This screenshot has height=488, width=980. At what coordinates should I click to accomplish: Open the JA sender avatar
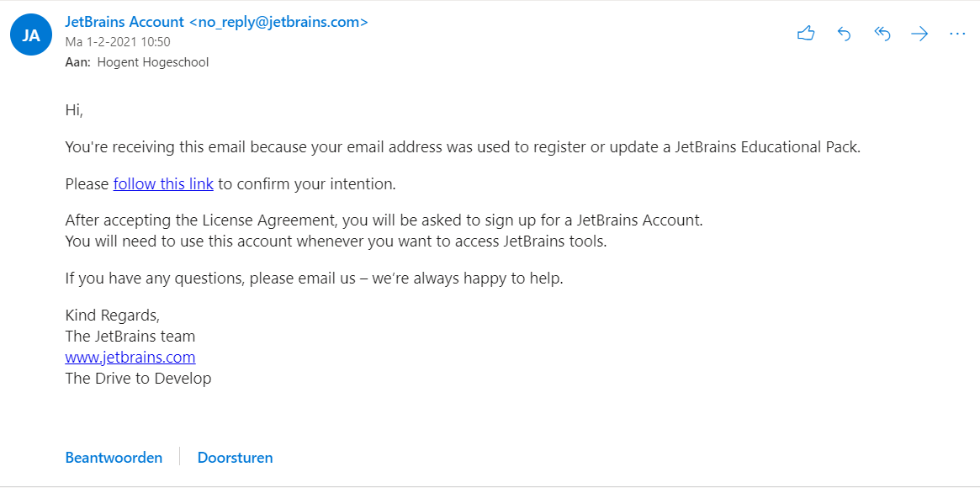click(x=31, y=35)
